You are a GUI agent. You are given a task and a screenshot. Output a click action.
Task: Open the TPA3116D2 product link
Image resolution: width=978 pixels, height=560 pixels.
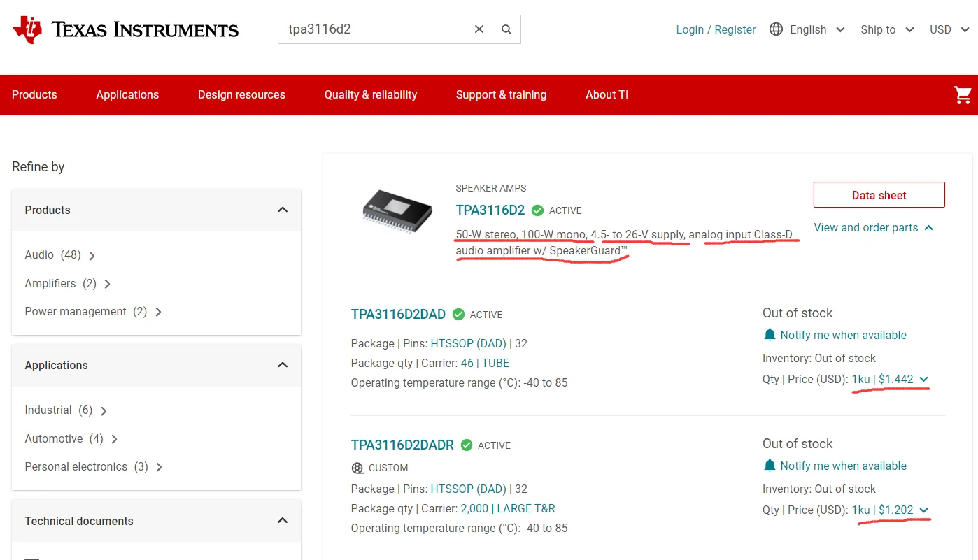point(490,210)
